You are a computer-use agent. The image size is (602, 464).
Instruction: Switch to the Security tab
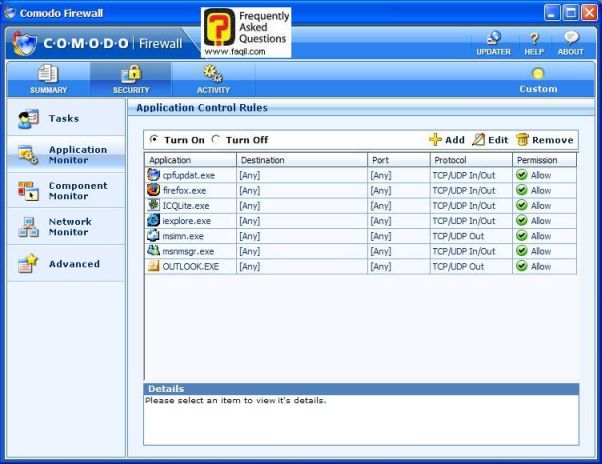[131, 79]
